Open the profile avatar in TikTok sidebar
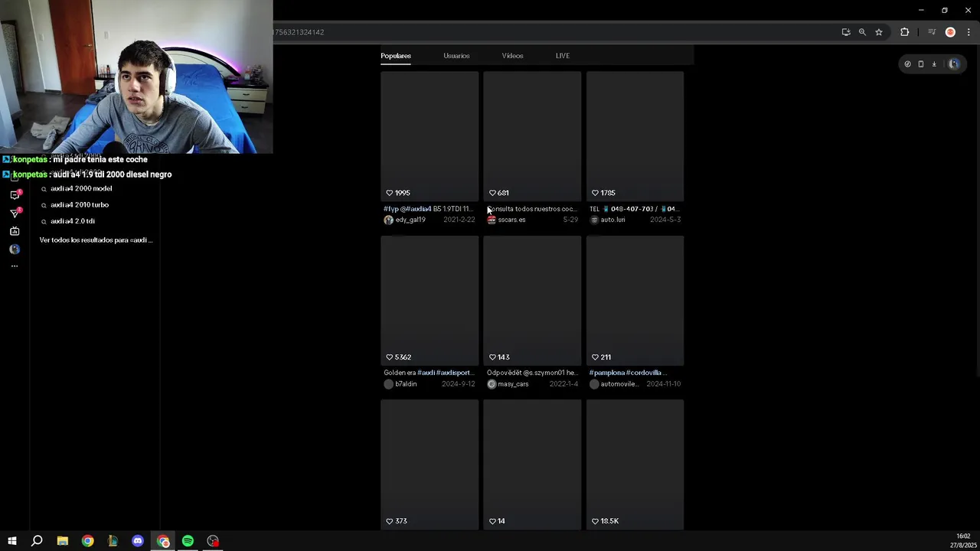This screenshot has height=551, width=980. tap(15, 249)
